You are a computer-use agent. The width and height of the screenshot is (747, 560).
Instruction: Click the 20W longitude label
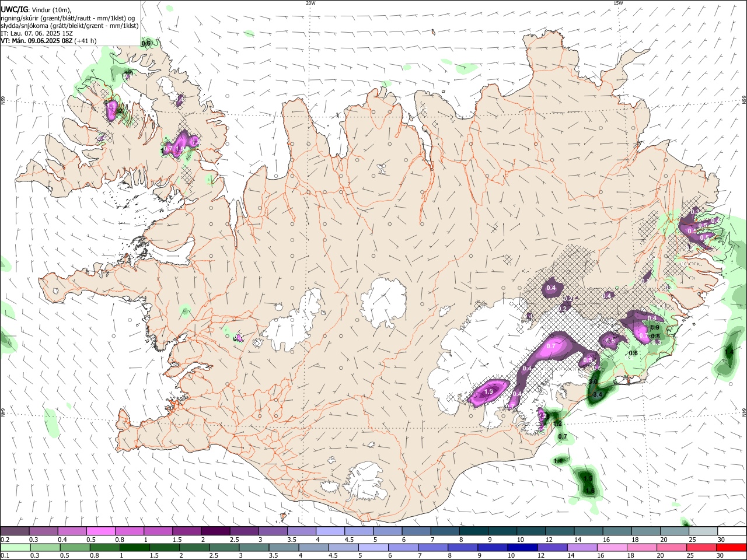click(310, 3)
